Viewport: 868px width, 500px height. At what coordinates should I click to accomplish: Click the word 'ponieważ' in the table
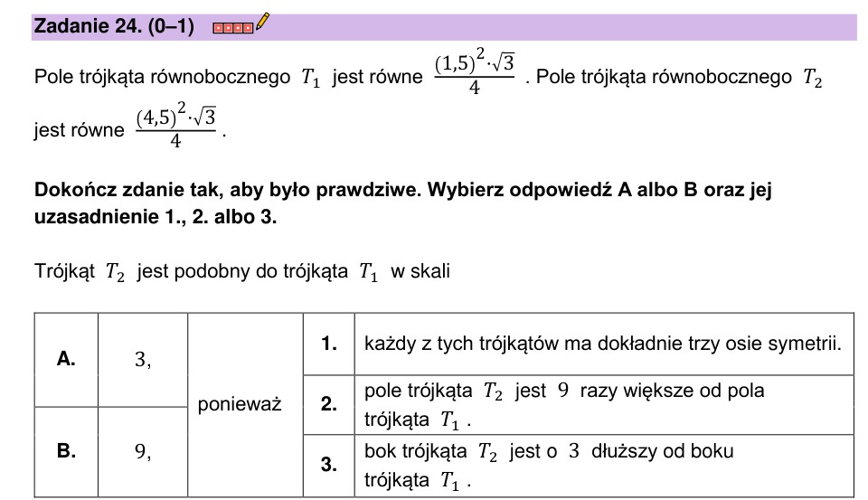[x=239, y=404]
